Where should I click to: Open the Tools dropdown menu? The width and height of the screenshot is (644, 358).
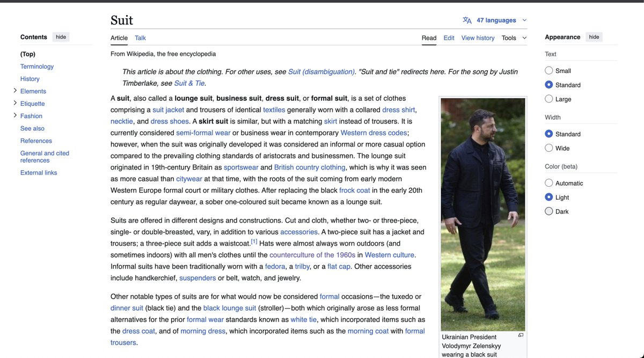(514, 38)
